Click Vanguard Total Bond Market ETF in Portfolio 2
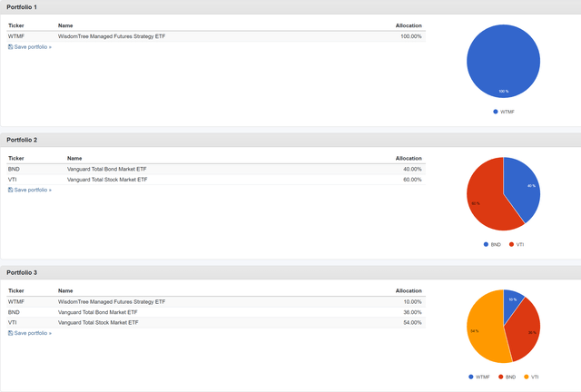This screenshot has height=392, width=581. pos(107,169)
